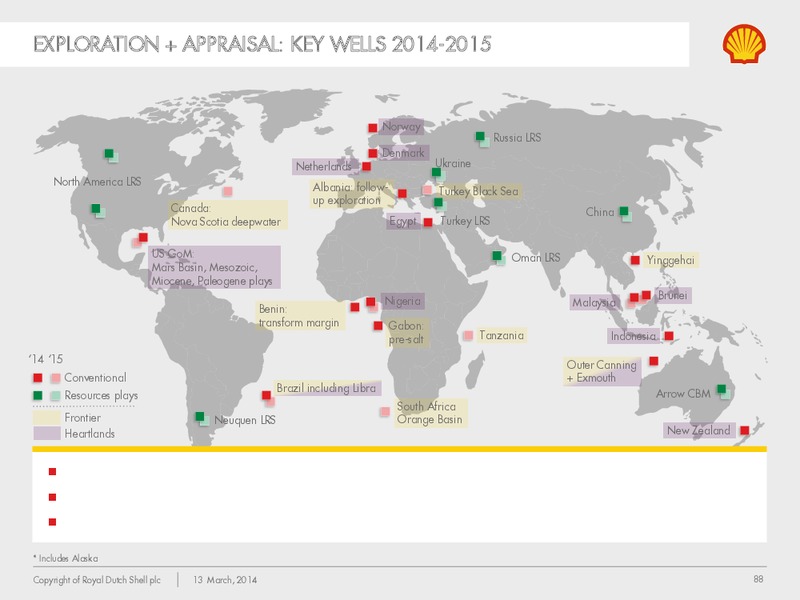Click the 'Tanzania' label
Viewport: 800px width, 600px height.
(502, 335)
